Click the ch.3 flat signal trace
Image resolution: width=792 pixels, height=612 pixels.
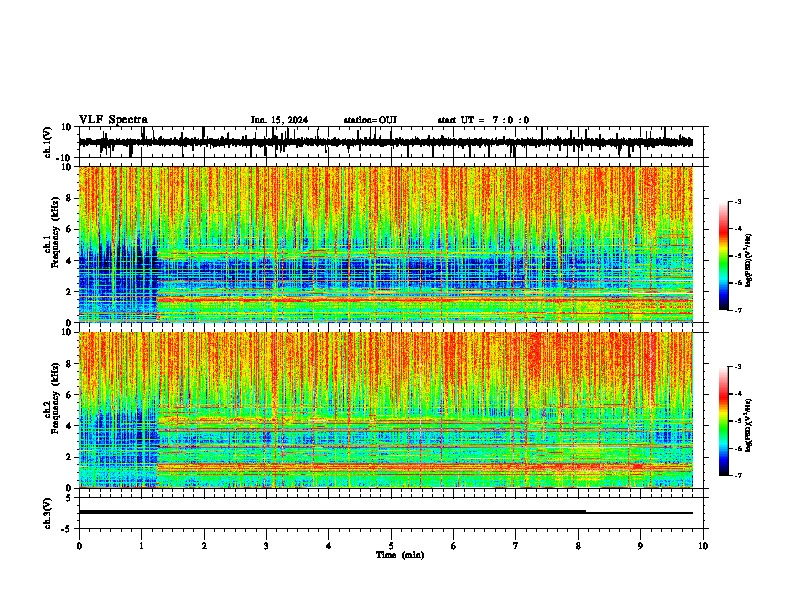point(386,512)
